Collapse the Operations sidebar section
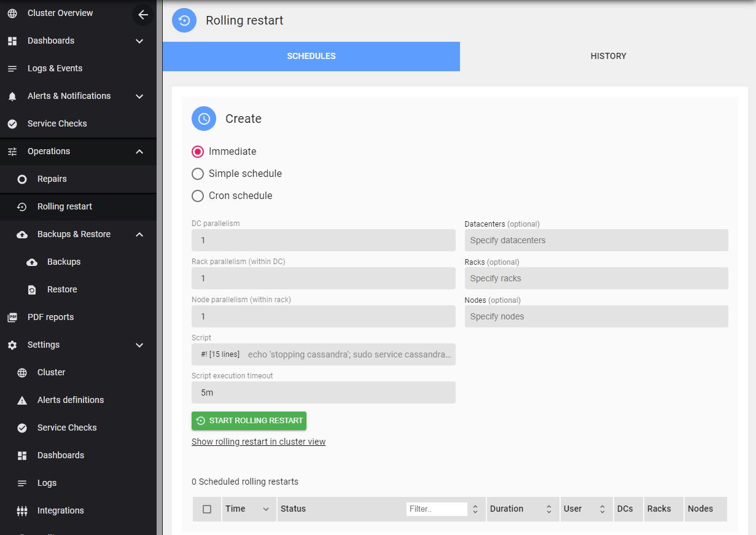This screenshot has height=535, width=756. (139, 151)
